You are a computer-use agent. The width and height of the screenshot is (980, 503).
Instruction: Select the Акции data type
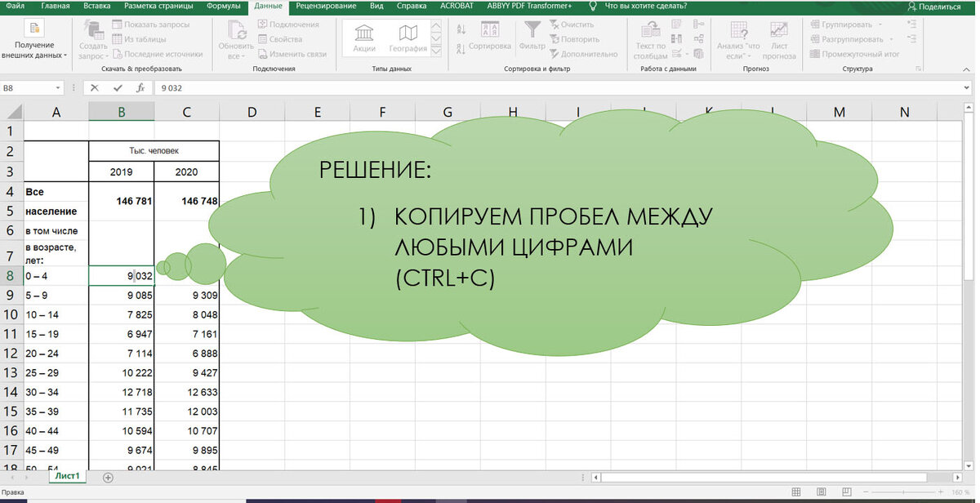pos(364,39)
